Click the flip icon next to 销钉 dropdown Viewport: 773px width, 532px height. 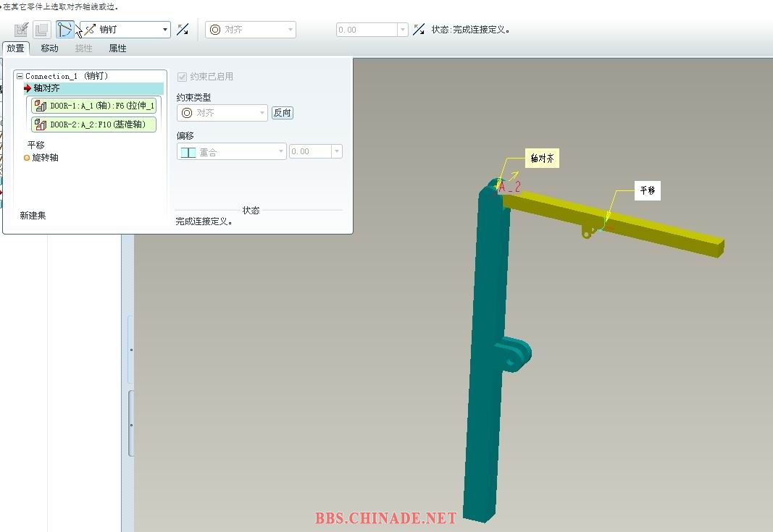(183, 30)
